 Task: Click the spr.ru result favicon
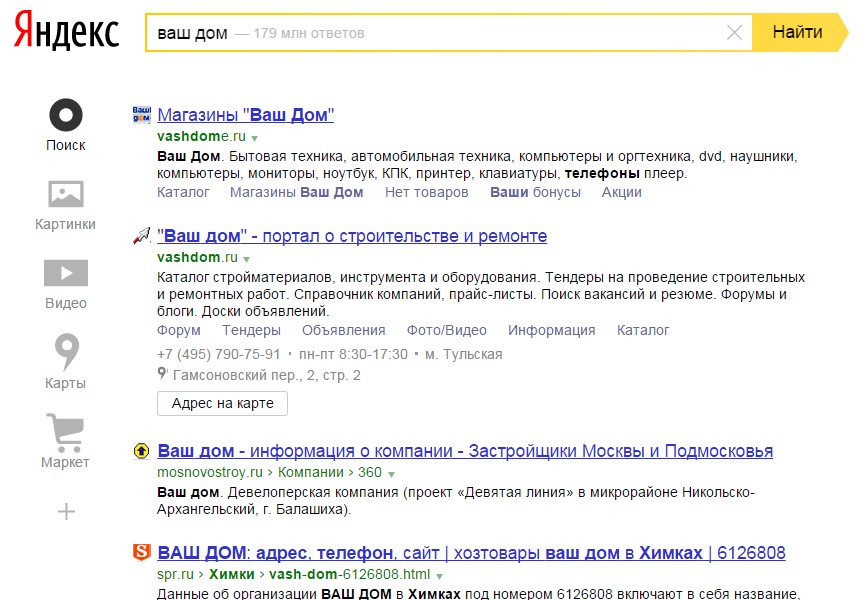click(x=142, y=552)
